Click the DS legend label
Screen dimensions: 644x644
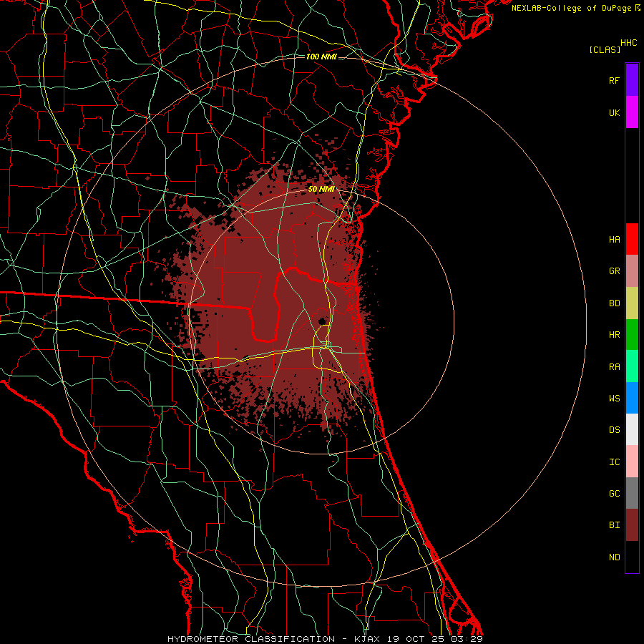coord(614,430)
